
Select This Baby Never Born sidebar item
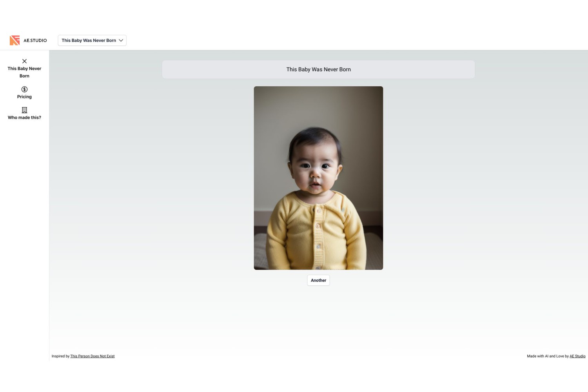[24, 68]
